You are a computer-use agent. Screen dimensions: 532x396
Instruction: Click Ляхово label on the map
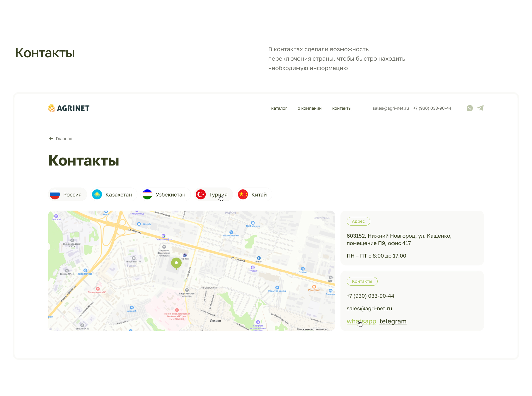(215, 321)
